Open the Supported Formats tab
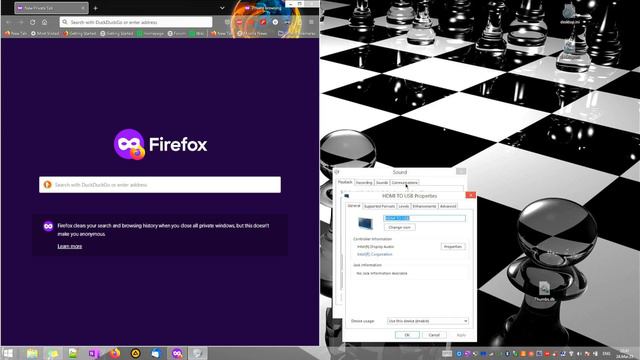Viewport: 640px width, 360px height. pos(379,206)
